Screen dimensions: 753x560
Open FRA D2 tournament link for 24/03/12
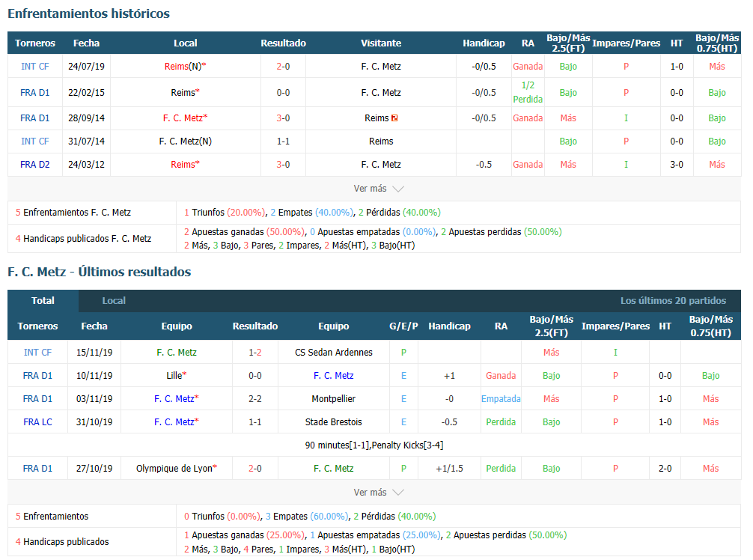35,164
